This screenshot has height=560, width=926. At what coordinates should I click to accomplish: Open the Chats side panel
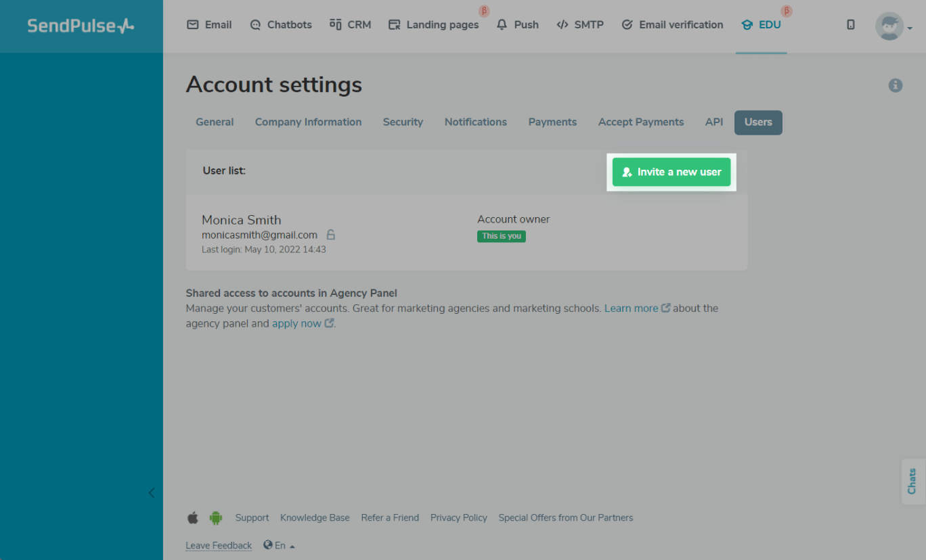coord(912,481)
